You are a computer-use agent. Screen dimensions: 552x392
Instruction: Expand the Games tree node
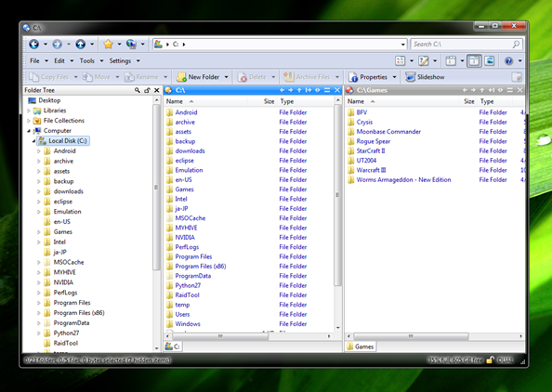point(39,232)
